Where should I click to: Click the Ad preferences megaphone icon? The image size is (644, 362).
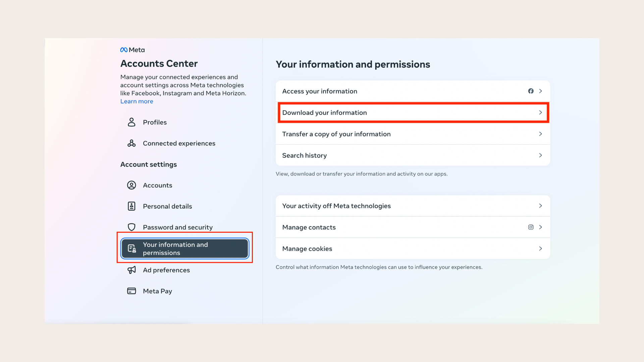tap(131, 270)
